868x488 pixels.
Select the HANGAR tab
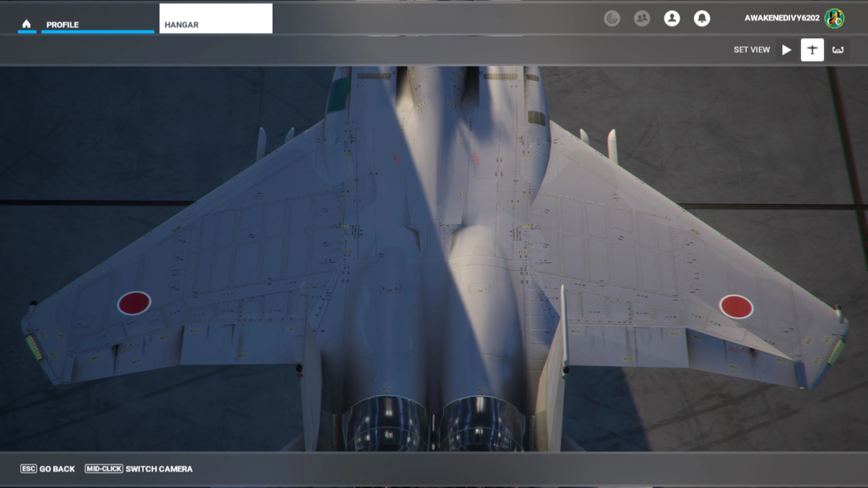[216, 19]
